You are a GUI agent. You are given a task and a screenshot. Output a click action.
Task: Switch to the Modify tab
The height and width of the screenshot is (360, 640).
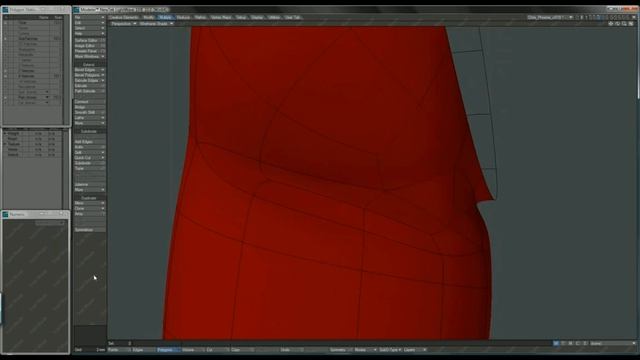click(149, 18)
